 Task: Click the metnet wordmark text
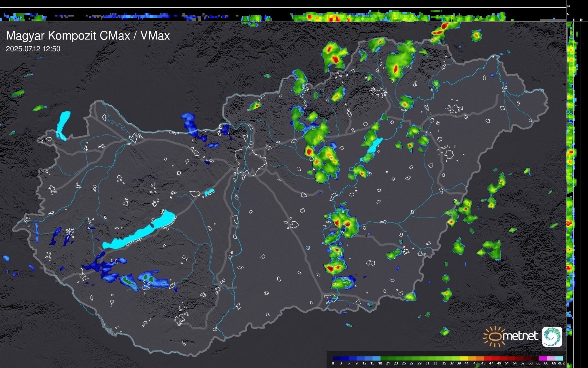tap(520, 336)
